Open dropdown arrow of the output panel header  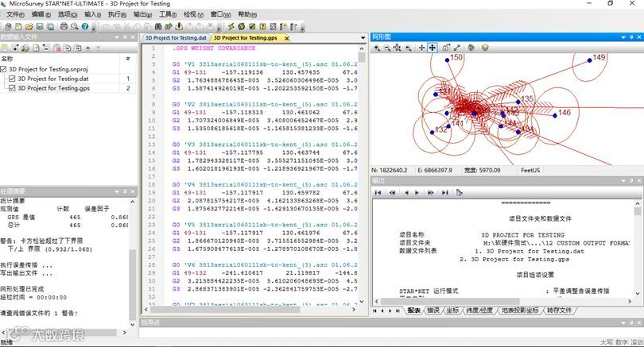[x=623, y=180]
